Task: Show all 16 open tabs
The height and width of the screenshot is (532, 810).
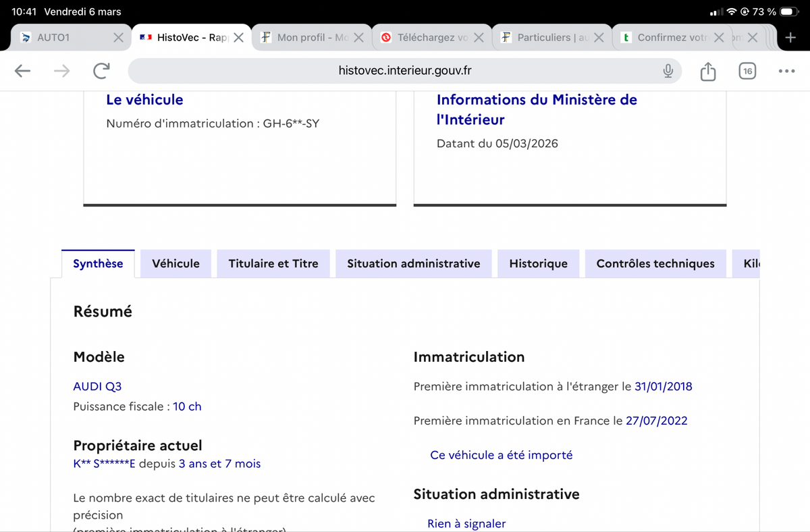Action: click(747, 71)
